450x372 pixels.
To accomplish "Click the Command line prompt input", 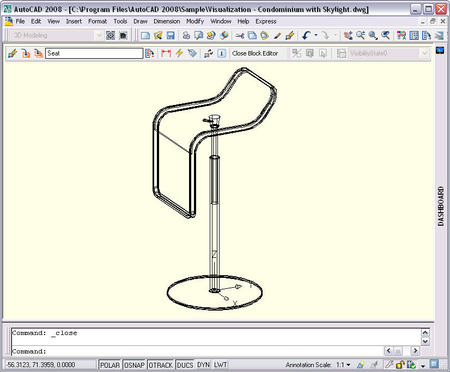I will tap(197, 351).
